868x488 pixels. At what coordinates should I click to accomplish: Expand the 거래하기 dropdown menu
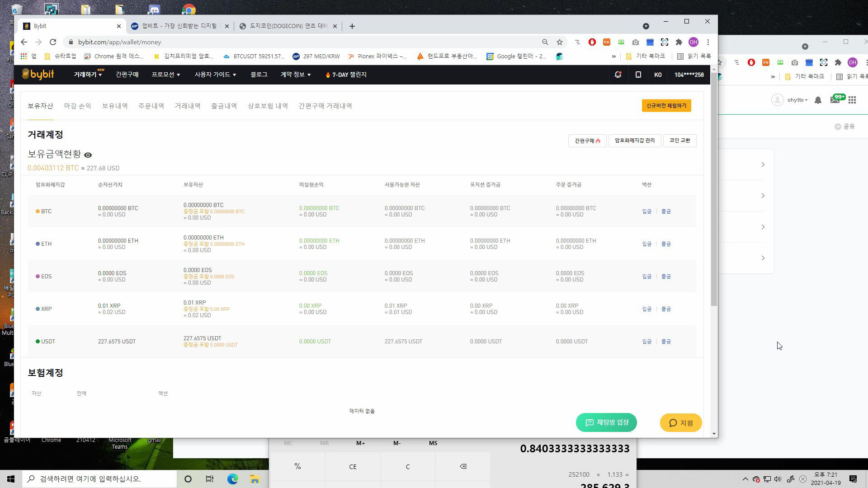(x=88, y=75)
